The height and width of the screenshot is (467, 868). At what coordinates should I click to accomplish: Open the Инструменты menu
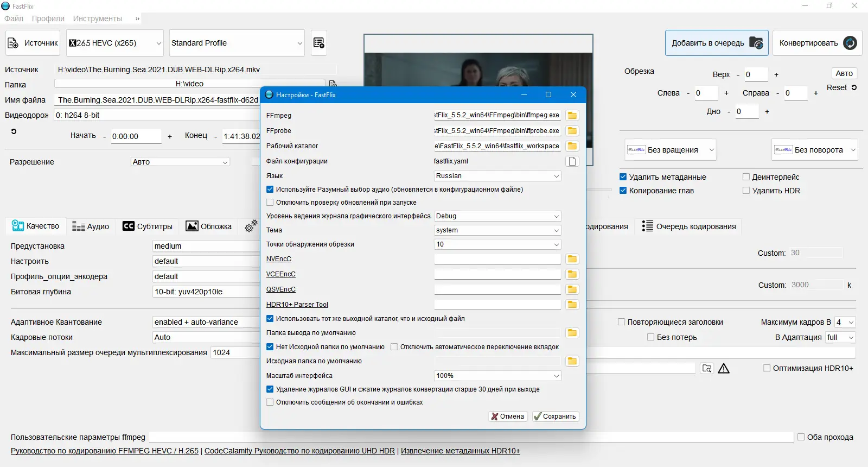click(x=98, y=18)
